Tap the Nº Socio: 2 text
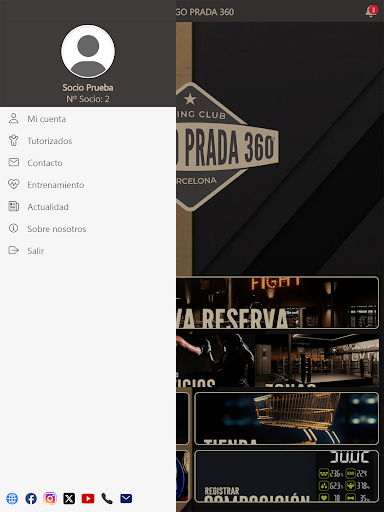The image size is (384, 512). coord(88,99)
